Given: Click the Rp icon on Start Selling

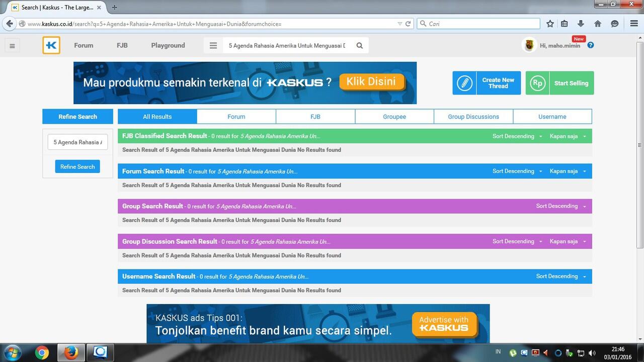Looking at the screenshot, I should click(x=537, y=83).
